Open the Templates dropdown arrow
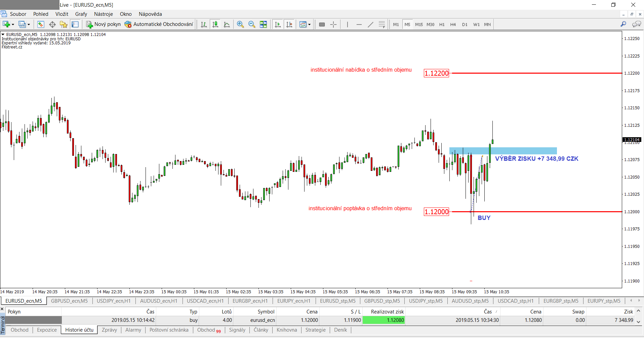This screenshot has height=338, width=644. coord(309,25)
